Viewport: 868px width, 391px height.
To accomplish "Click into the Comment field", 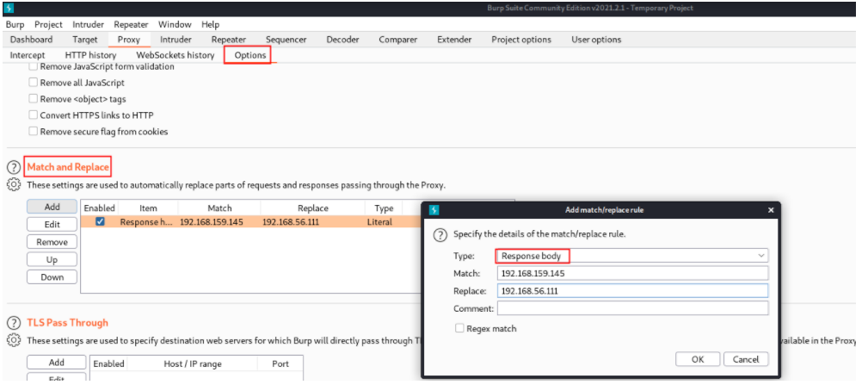I will tap(632, 308).
